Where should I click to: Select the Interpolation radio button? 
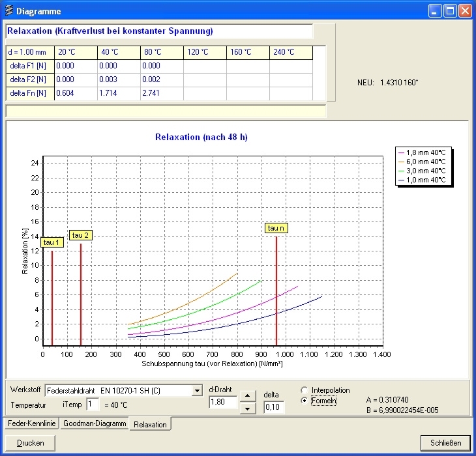305,390
